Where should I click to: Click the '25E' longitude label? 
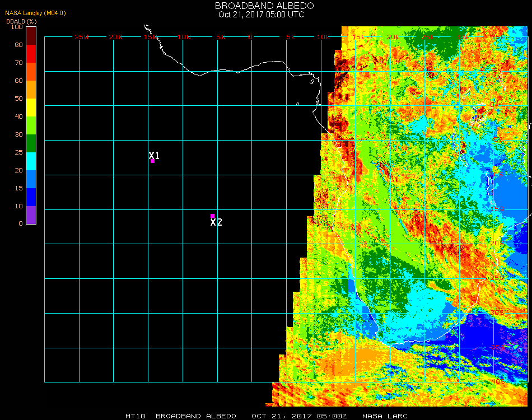click(x=428, y=37)
